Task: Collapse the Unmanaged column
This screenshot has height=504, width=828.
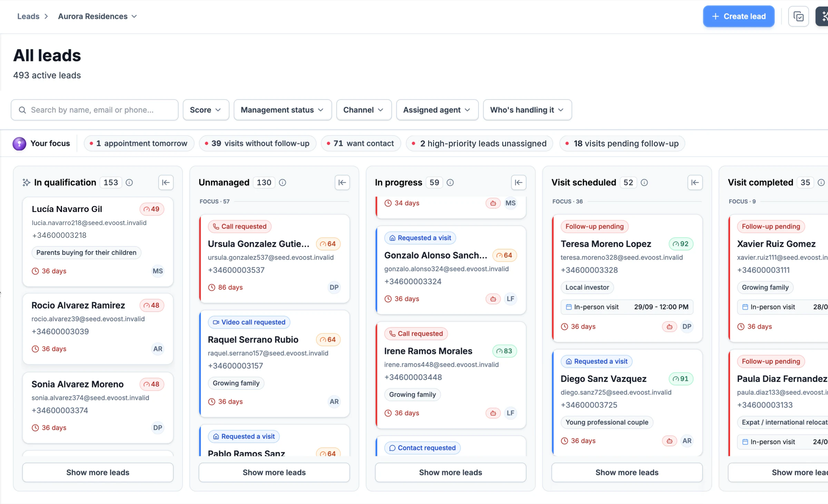Action: [342, 182]
